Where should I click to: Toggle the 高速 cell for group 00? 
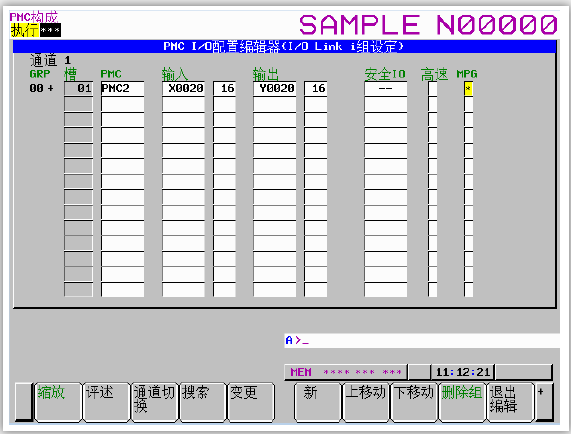coord(432,88)
